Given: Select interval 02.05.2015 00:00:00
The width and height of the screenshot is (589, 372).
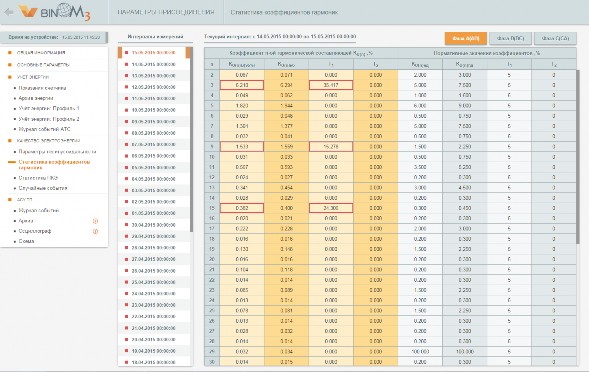Looking at the screenshot, I should click(x=153, y=202).
